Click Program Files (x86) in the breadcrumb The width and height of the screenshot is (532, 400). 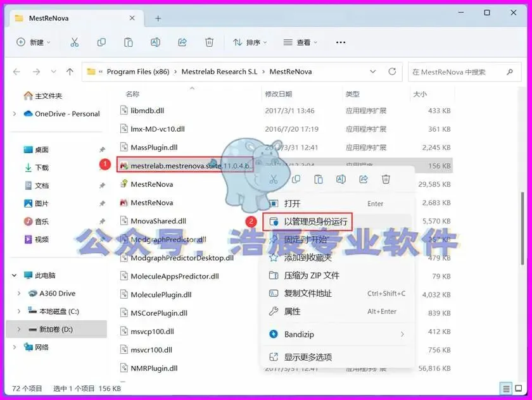coord(138,72)
